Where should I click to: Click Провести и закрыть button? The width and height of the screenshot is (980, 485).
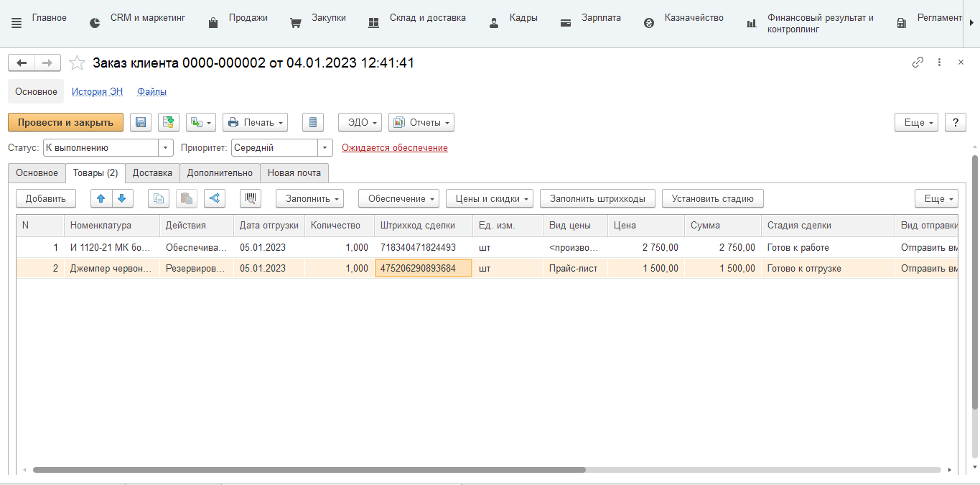tap(65, 123)
